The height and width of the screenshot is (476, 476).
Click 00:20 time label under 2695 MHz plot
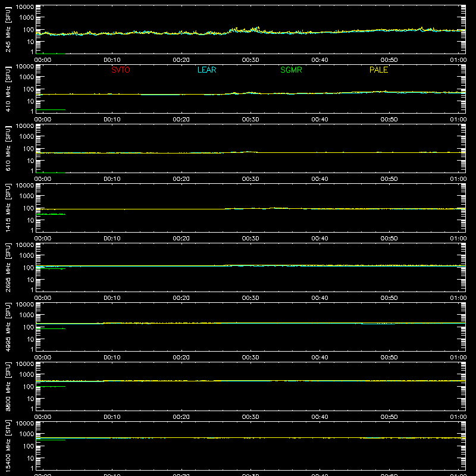[181, 298]
